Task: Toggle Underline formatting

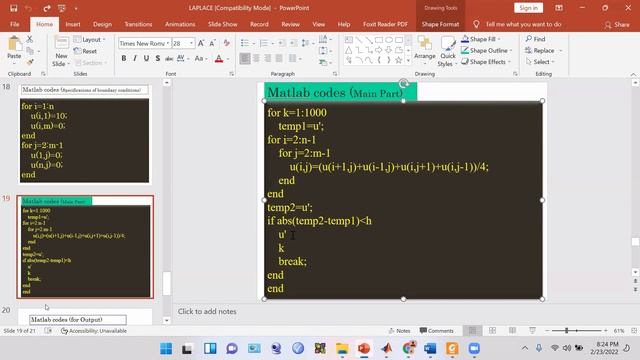Action: pos(146,59)
